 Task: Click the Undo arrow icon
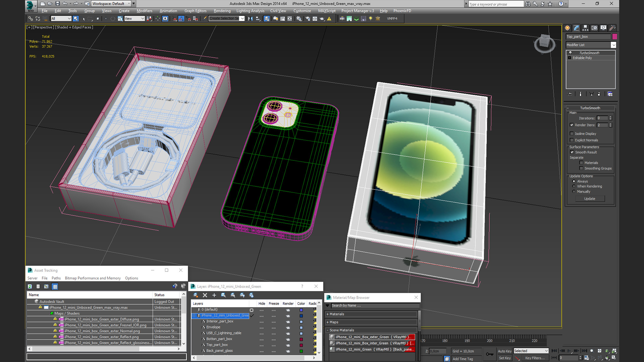65,4
